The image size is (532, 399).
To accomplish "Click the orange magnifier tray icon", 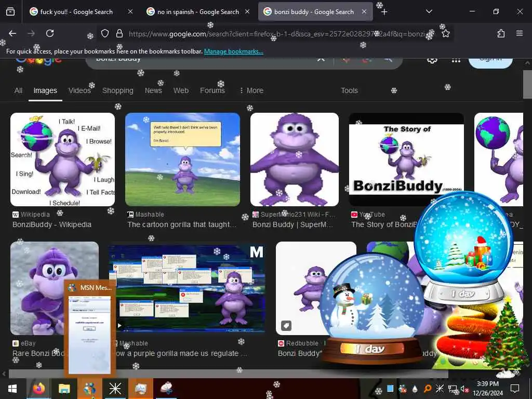I will (x=428, y=389).
